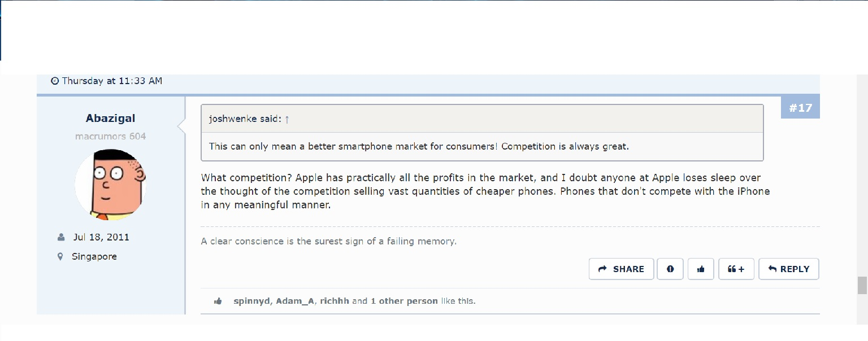Open the Thursday at 11:33 AM timestamp

pos(112,81)
